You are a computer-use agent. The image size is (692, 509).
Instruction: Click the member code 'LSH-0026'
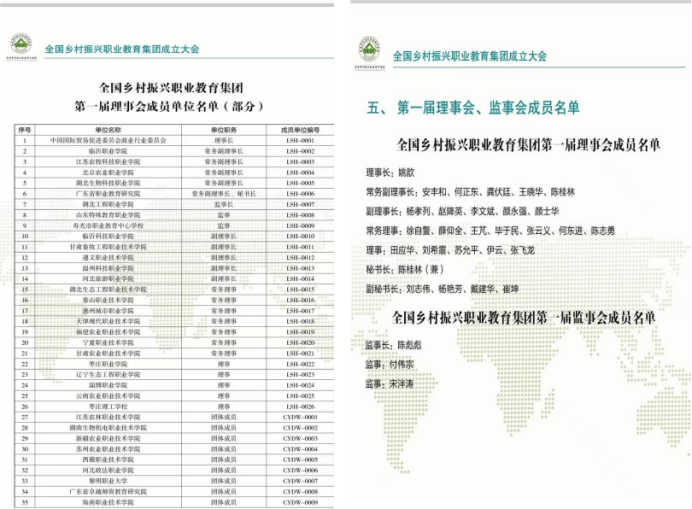[x=300, y=406]
